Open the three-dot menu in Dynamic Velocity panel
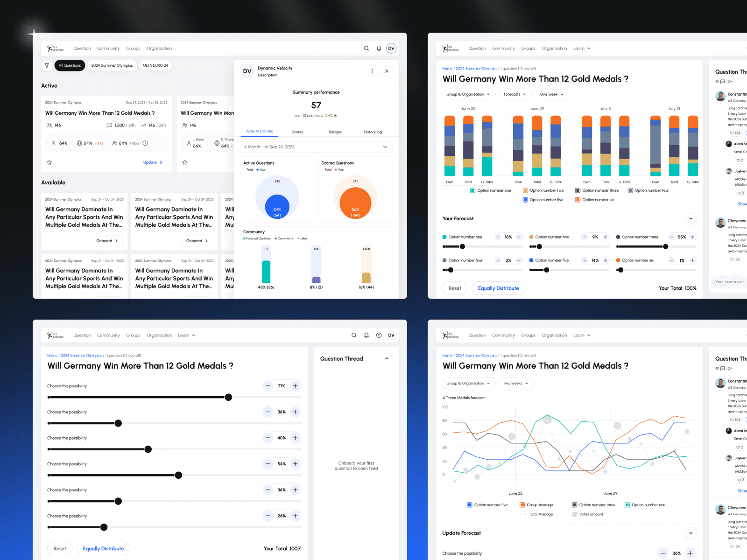 (372, 71)
